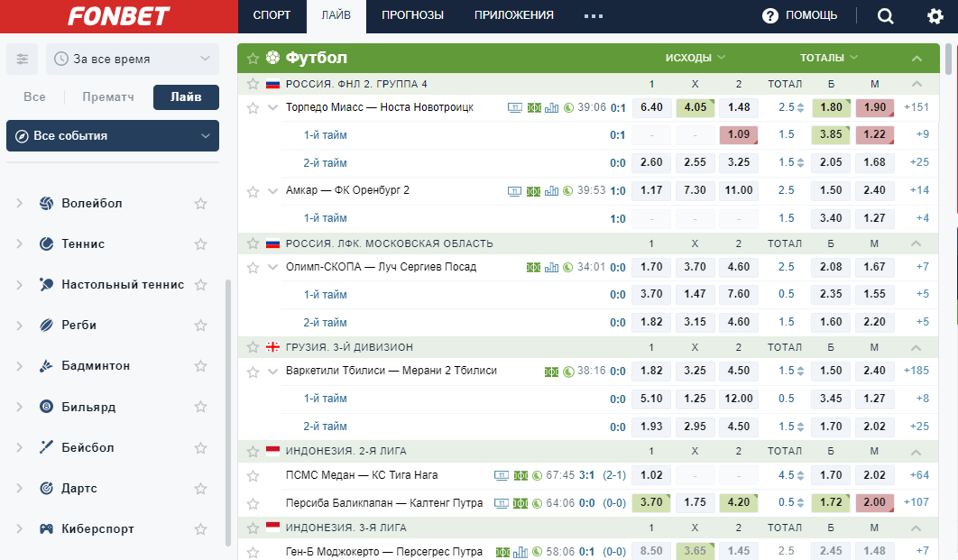Open the sidebar filter sliders icon
Image resolution: width=958 pixels, height=560 pixels.
tap(22, 60)
